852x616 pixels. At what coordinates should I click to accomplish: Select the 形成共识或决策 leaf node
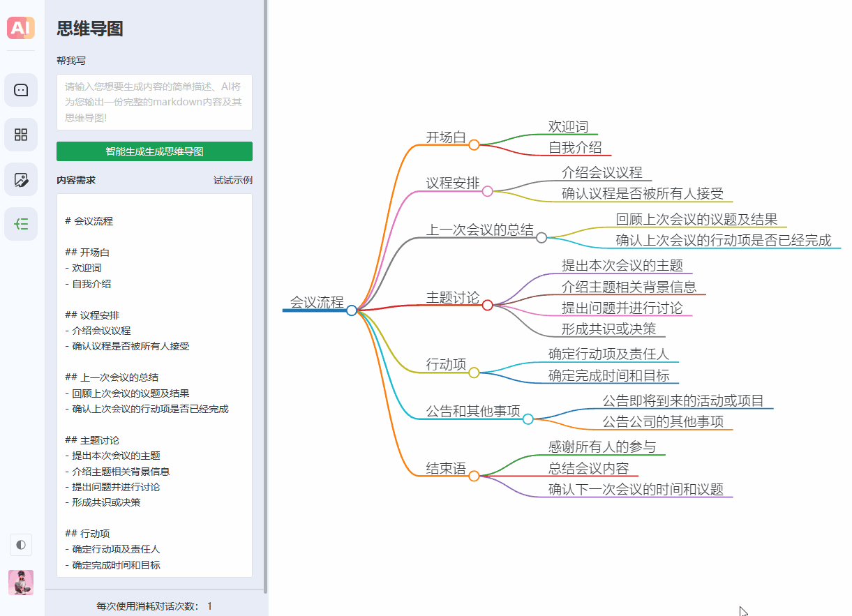click(x=609, y=329)
